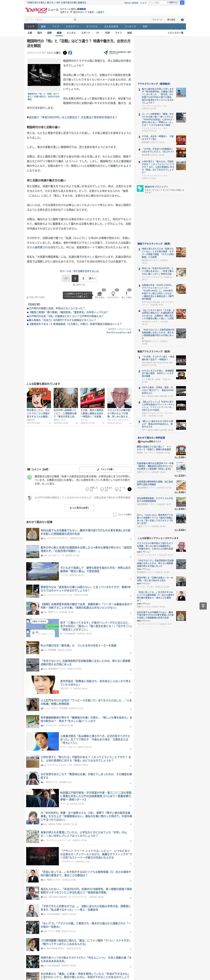Share the first comment on X
Screen dimensions: 210x980
tap(130, 489)
